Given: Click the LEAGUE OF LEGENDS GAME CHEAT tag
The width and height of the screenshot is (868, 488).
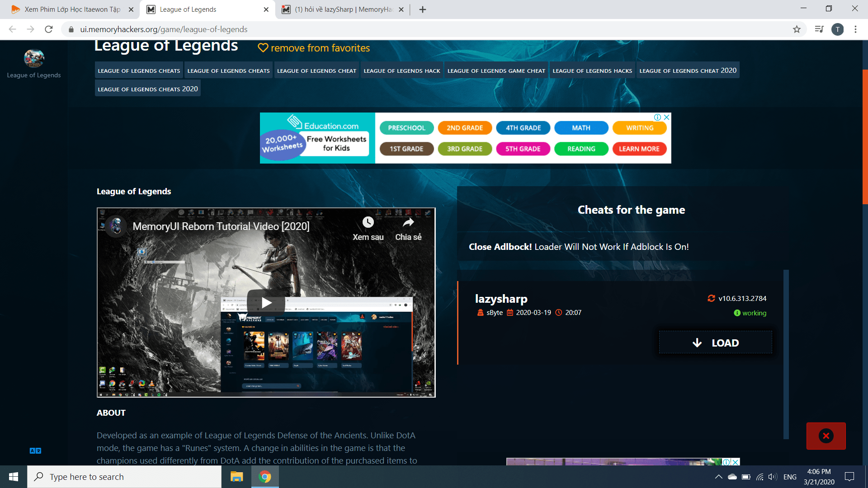Looking at the screenshot, I should [x=496, y=70].
